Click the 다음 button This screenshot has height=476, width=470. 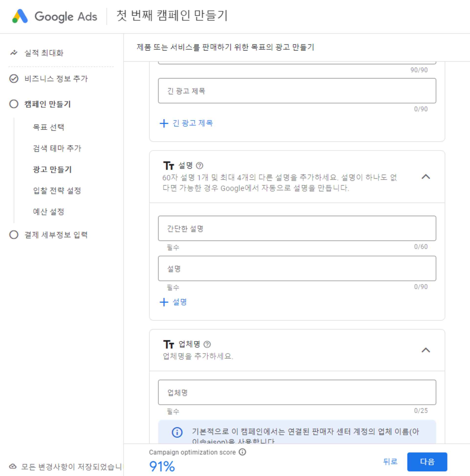[x=428, y=462]
